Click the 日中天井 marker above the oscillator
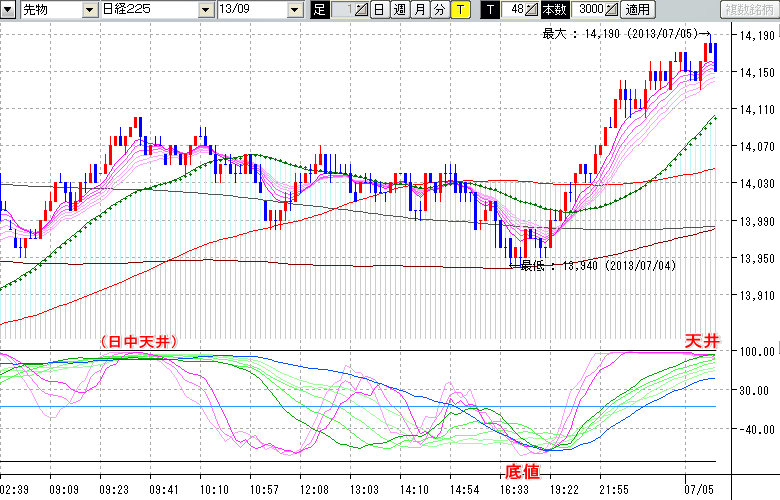The image size is (780, 500). coord(139,342)
